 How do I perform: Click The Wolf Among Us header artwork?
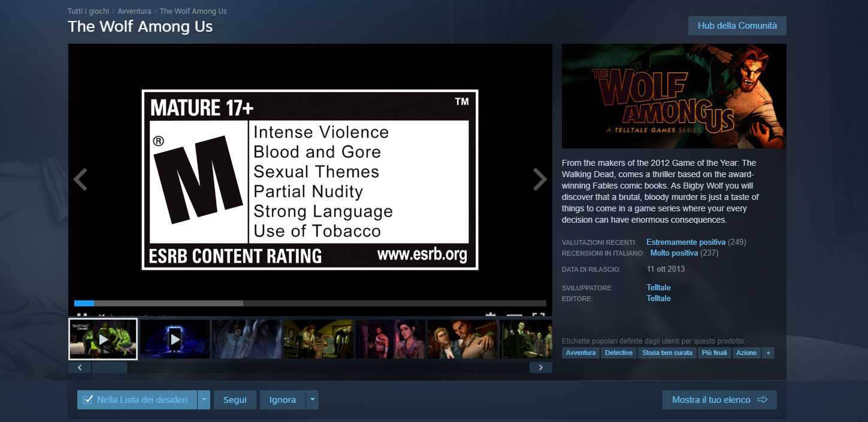[x=674, y=96]
